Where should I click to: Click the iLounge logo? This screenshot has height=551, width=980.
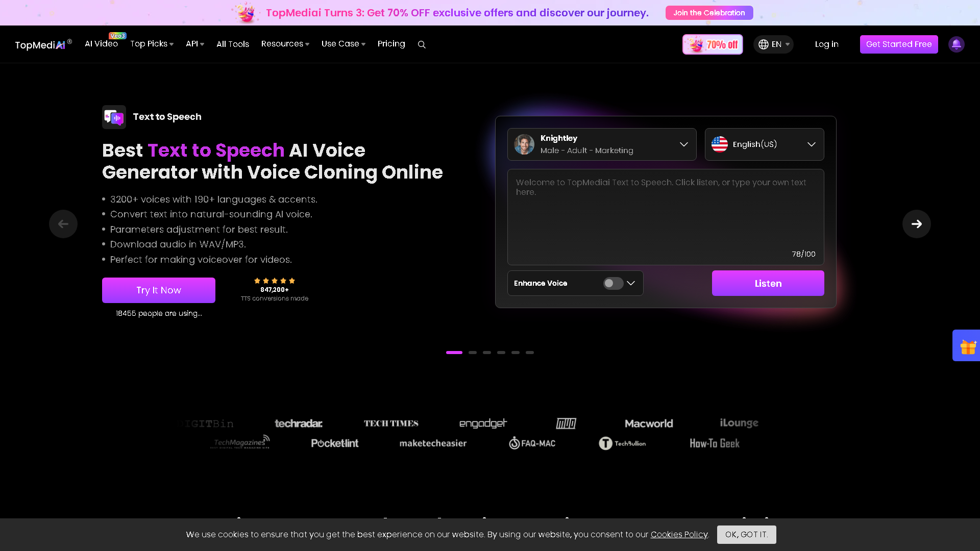[739, 423]
